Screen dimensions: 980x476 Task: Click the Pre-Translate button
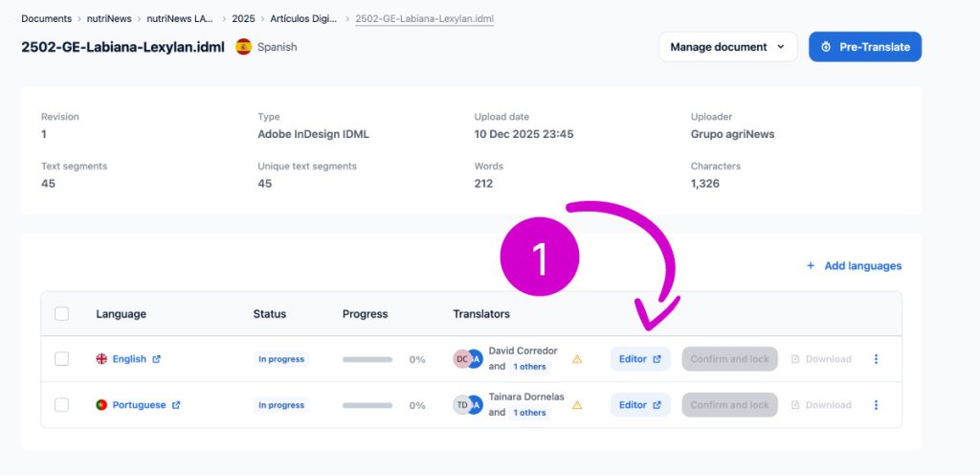click(x=865, y=47)
